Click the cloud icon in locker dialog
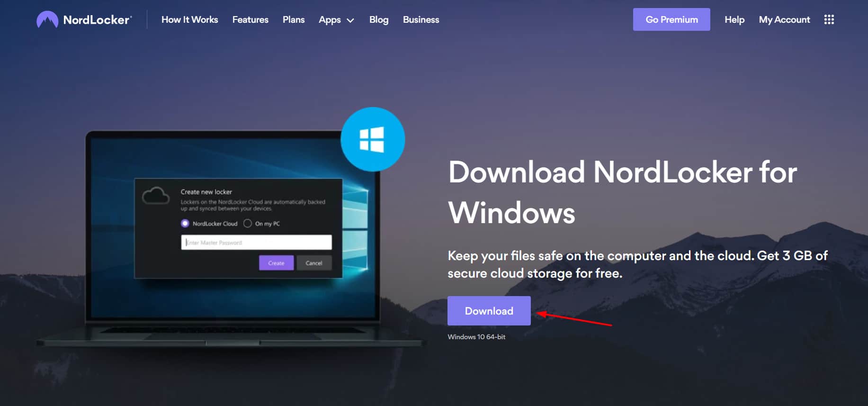868x406 pixels. tap(156, 195)
